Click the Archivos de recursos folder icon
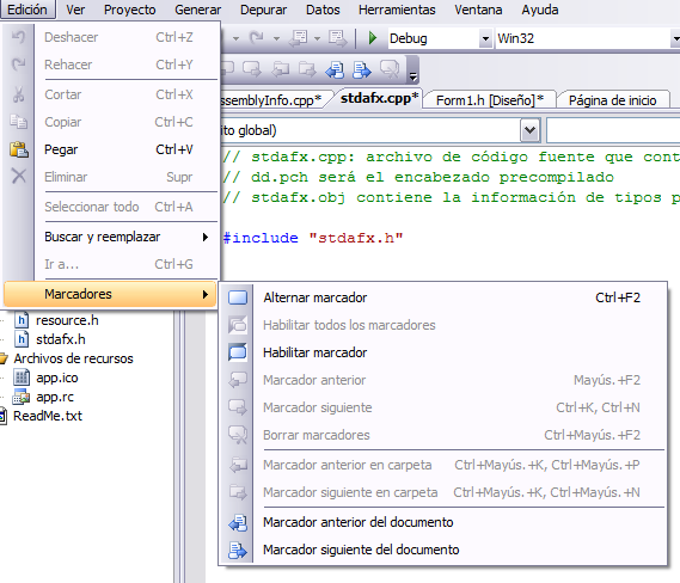This screenshot has height=583, width=680. (x=3, y=358)
